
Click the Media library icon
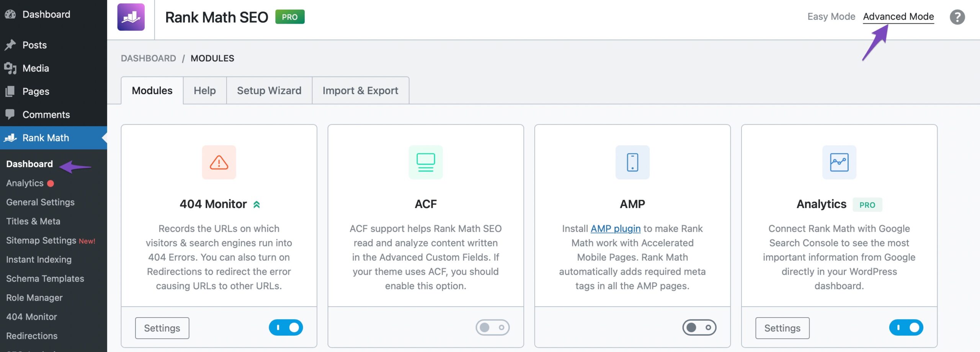tap(10, 68)
